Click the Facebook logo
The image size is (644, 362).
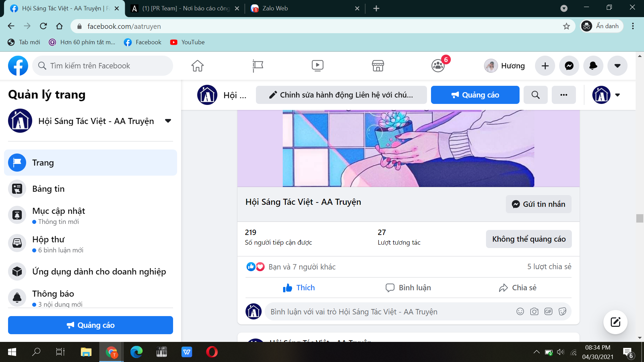[x=18, y=66]
